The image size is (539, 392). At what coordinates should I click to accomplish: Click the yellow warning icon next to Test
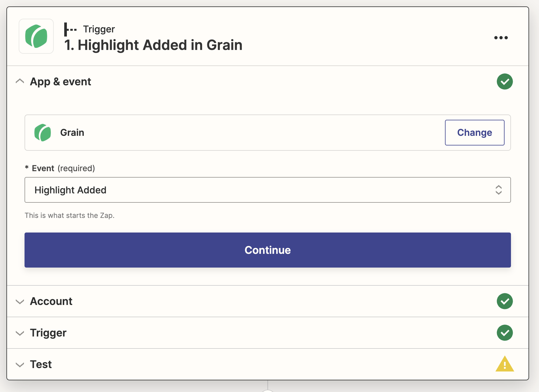click(x=505, y=364)
